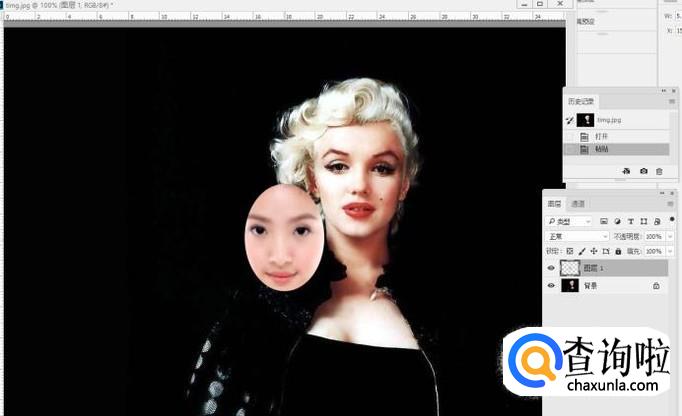Viewport: 682px width, 416px height.
Task: Select the 打开 history state
Action: pos(617,137)
